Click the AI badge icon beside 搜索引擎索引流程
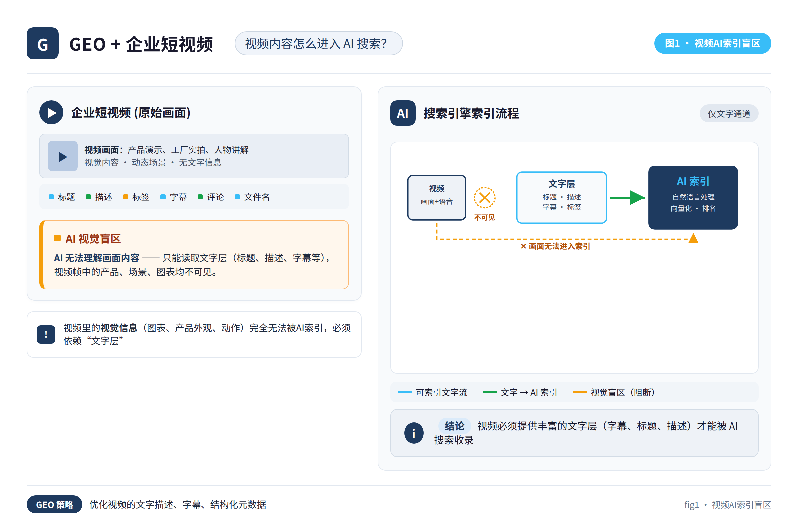Screen dimensions: 798x532 pyautogui.click(x=403, y=113)
